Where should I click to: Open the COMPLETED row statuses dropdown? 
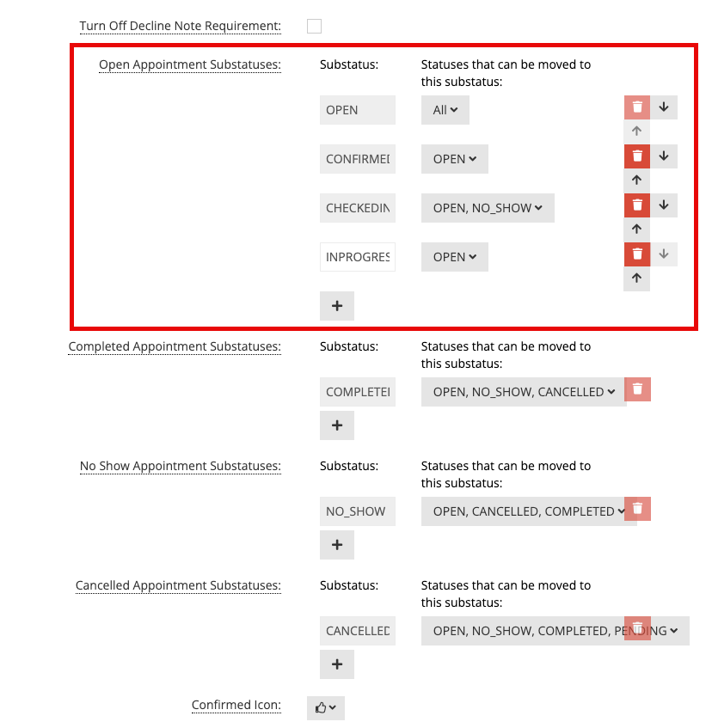pyautogui.click(x=524, y=392)
